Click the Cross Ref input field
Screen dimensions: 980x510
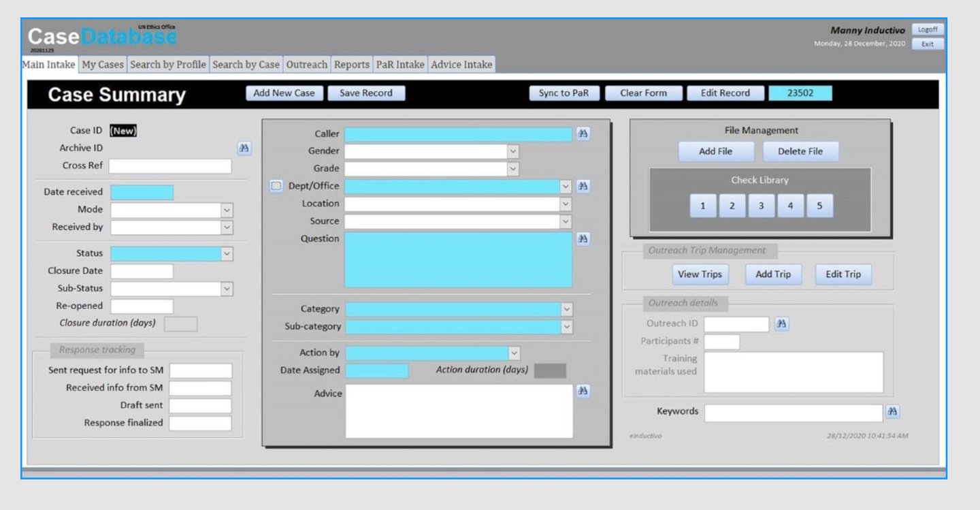click(170, 166)
